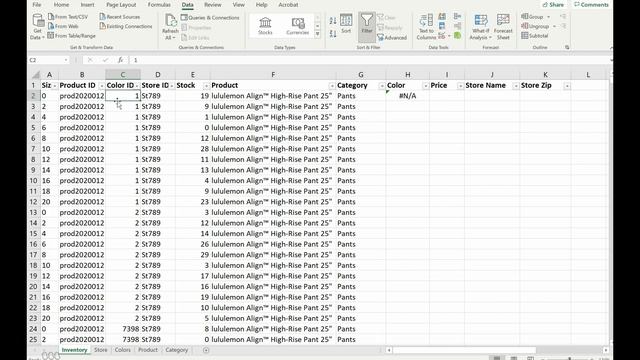
Task: Expand the Data Types gallery
Action: (x=318, y=35)
